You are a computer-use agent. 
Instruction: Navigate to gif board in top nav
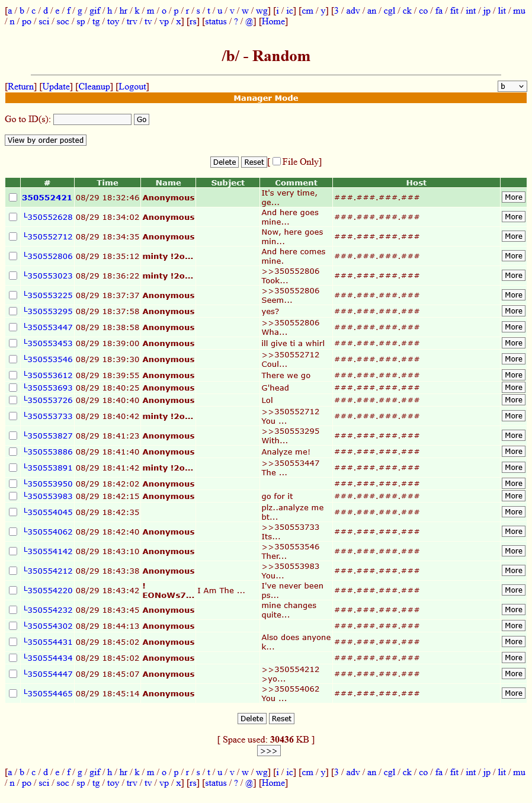pos(95,11)
